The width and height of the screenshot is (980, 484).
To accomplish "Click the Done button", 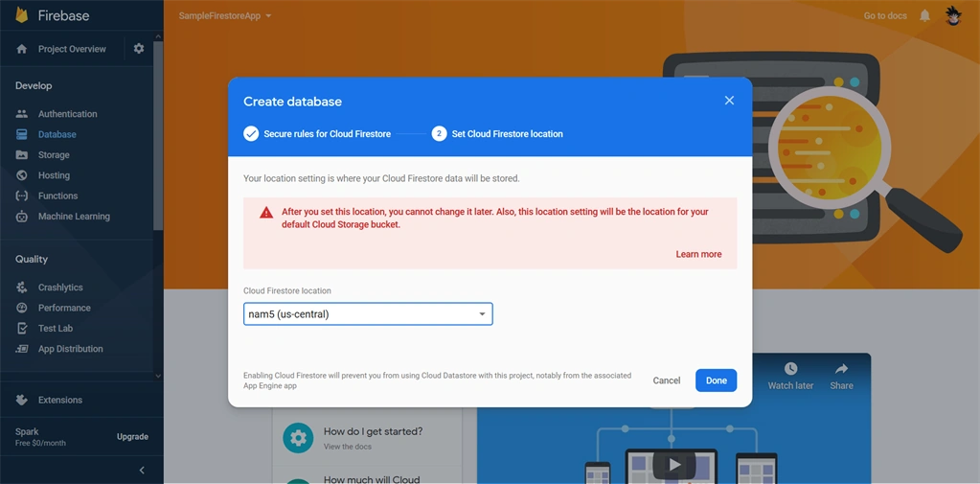I will [x=717, y=380].
